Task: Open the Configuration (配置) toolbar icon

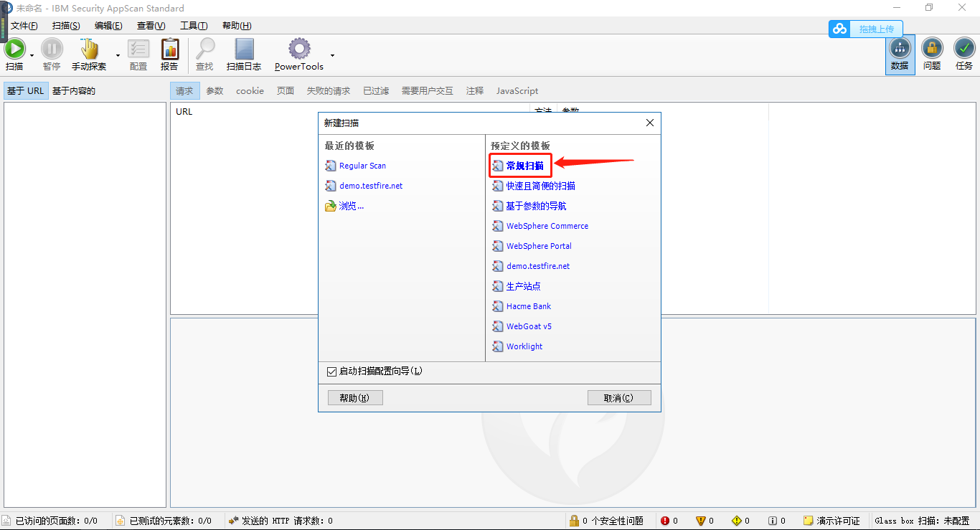Action: click(x=138, y=49)
